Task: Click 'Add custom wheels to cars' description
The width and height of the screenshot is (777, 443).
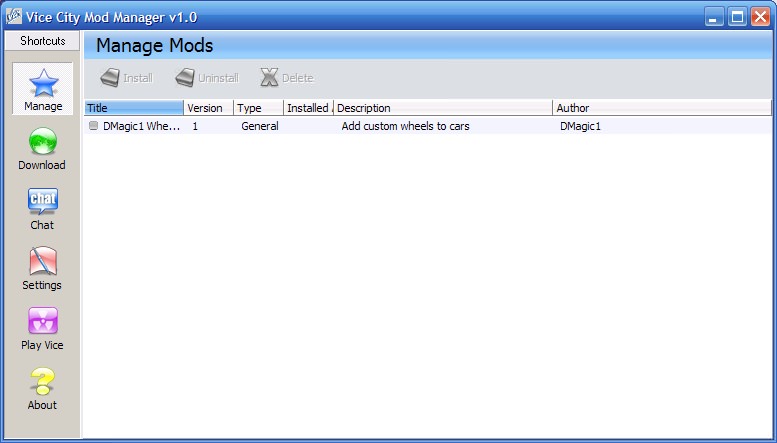Action: click(x=405, y=126)
